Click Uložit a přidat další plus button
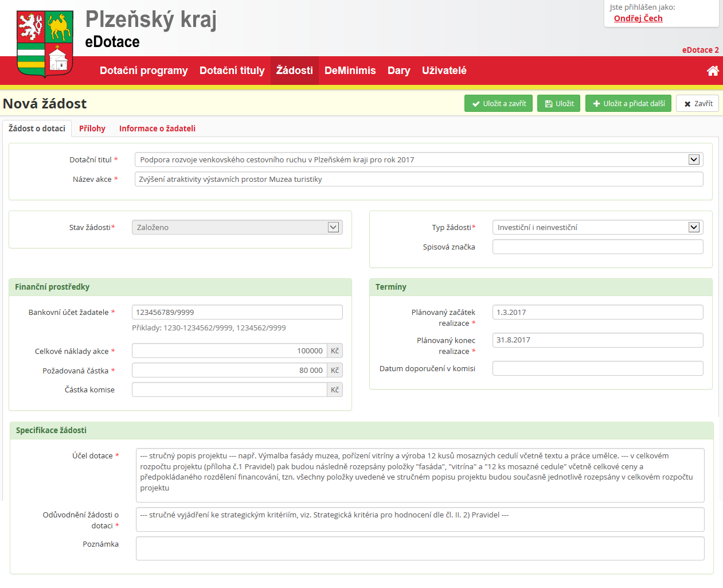Viewport: 723px width, 588px height. pyautogui.click(x=628, y=104)
